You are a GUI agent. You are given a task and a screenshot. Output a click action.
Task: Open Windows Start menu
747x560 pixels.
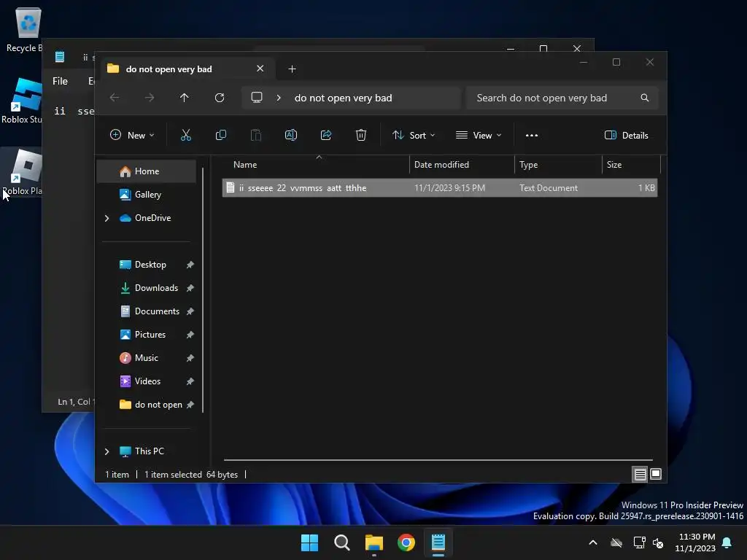pyautogui.click(x=309, y=542)
